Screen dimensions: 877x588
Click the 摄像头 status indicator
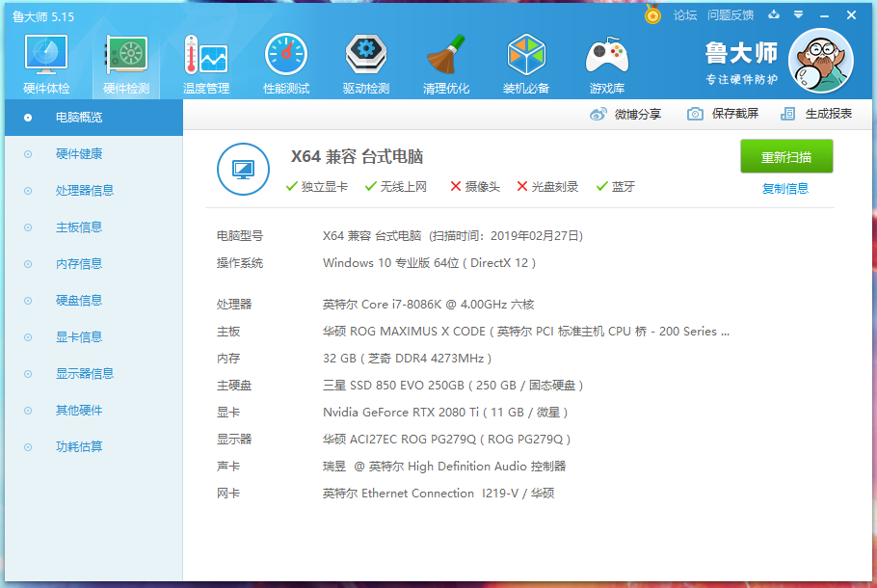pos(475,187)
